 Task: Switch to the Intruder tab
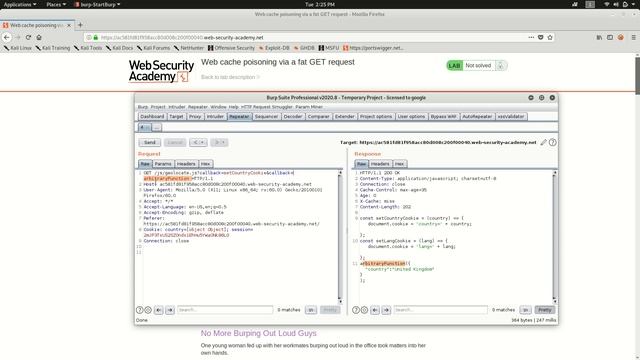(x=215, y=116)
